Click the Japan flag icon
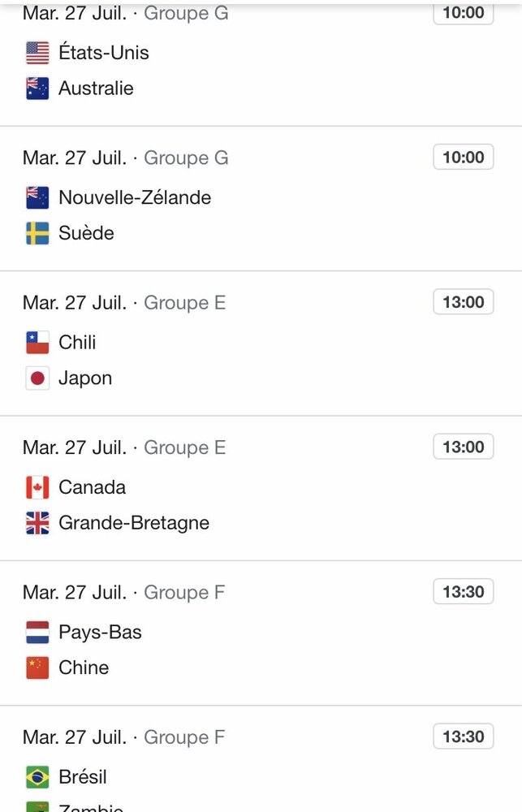This screenshot has width=522, height=812. click(37, 378)
